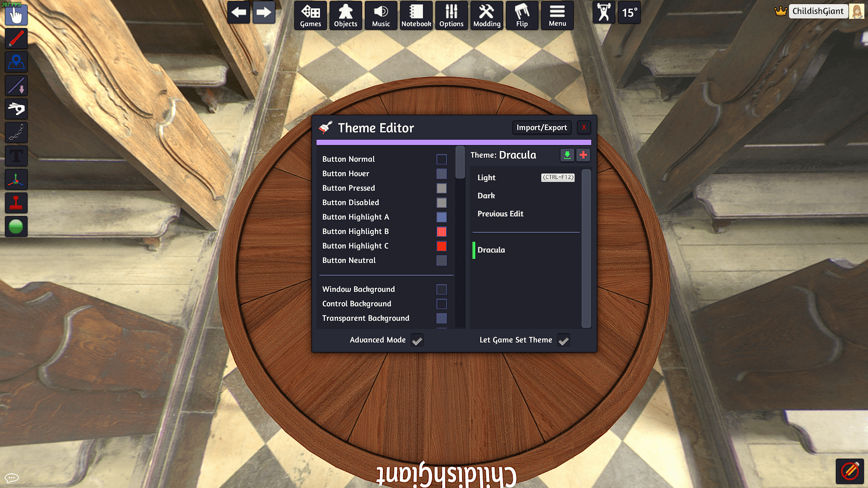This screenshot has width=868, height=488.
Task: Click the red plus add theme icon
Action: tap(583, 155)
